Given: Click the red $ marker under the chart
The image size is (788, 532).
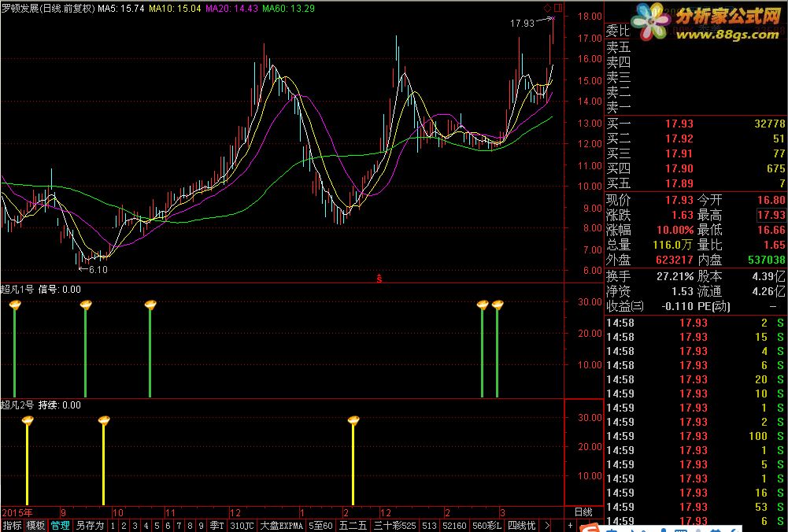Looking at the screenshot, I should point(379,279).
